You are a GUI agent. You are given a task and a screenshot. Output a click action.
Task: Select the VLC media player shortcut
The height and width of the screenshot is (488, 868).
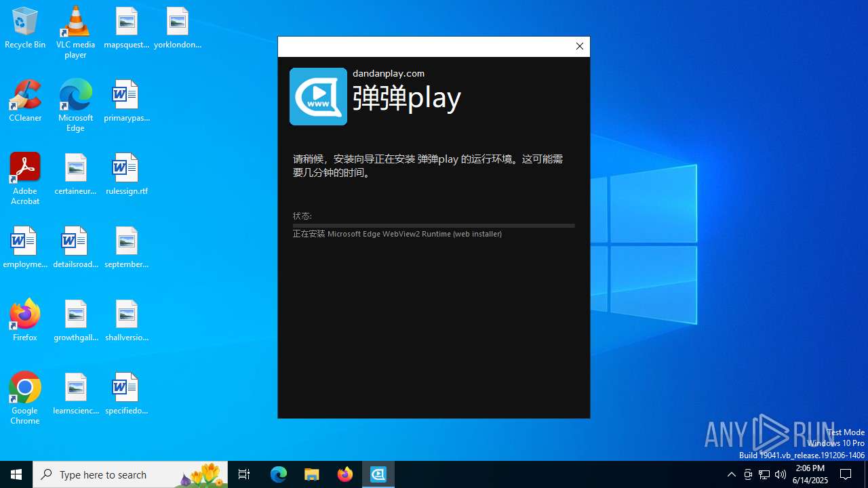(x=75, y=33)
